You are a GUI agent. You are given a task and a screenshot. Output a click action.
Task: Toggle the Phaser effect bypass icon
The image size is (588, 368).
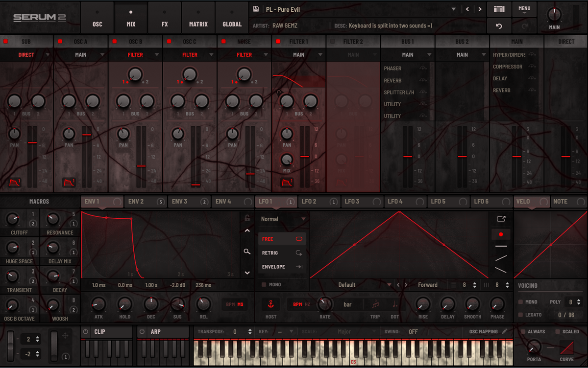tap(423, 69)
